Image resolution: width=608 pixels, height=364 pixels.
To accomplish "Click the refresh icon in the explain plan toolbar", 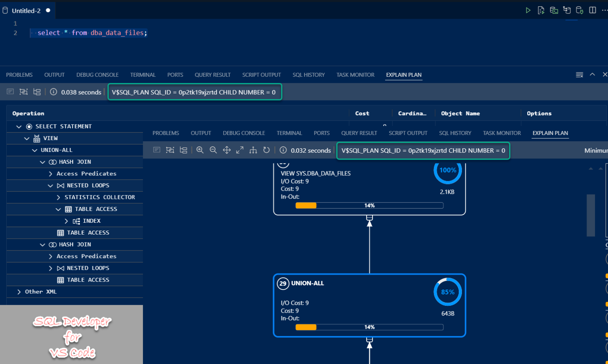I will (266, 150).
